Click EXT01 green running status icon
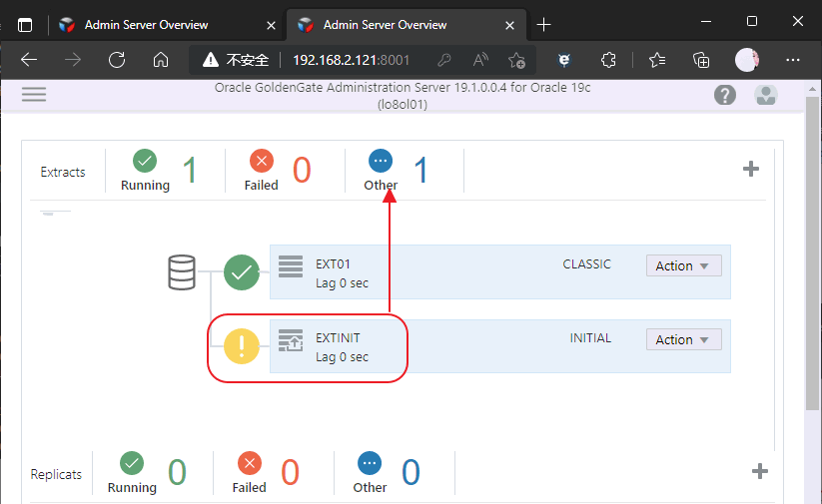The image size is (822, 504). click(242, 271)
